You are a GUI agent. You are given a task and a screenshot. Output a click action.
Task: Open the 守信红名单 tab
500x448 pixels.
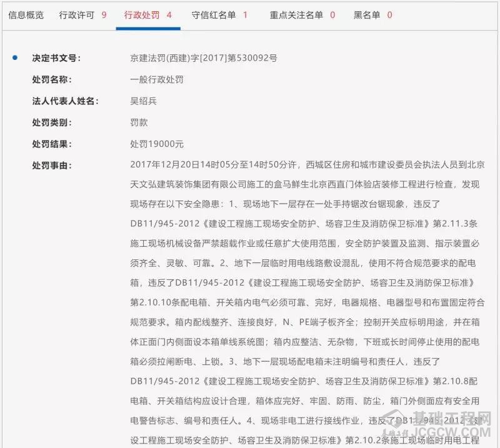[219, 15]
